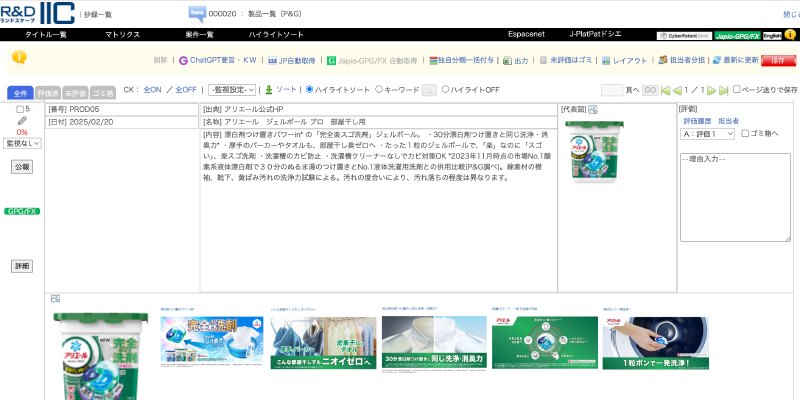Open CyberPatent Desk link button
This screenshot has height=400, width=800.
[684, 36]
